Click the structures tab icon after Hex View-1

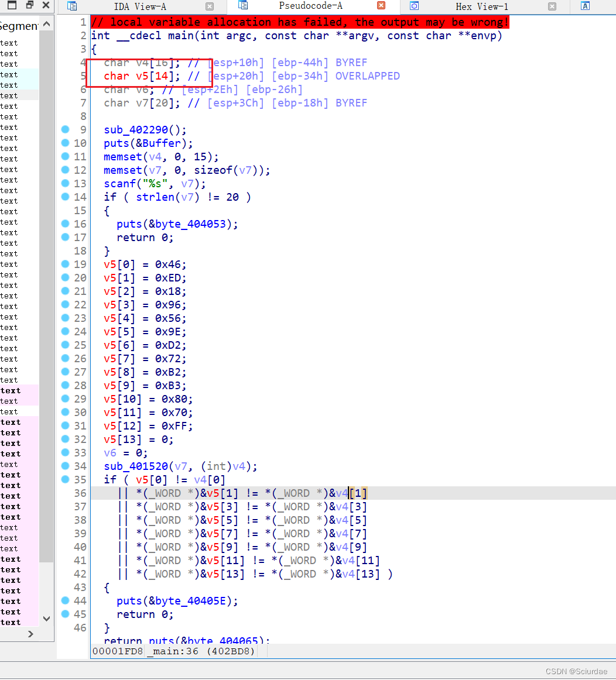(x=585, y=6)
